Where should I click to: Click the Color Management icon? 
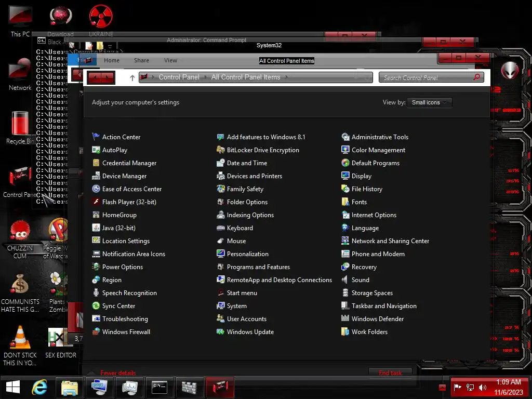click(345, 150)
